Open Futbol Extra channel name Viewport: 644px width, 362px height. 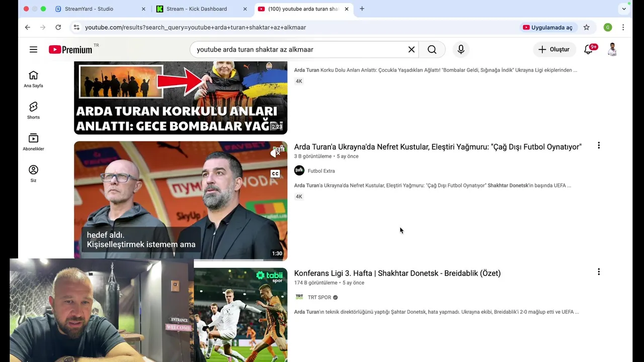321,171
